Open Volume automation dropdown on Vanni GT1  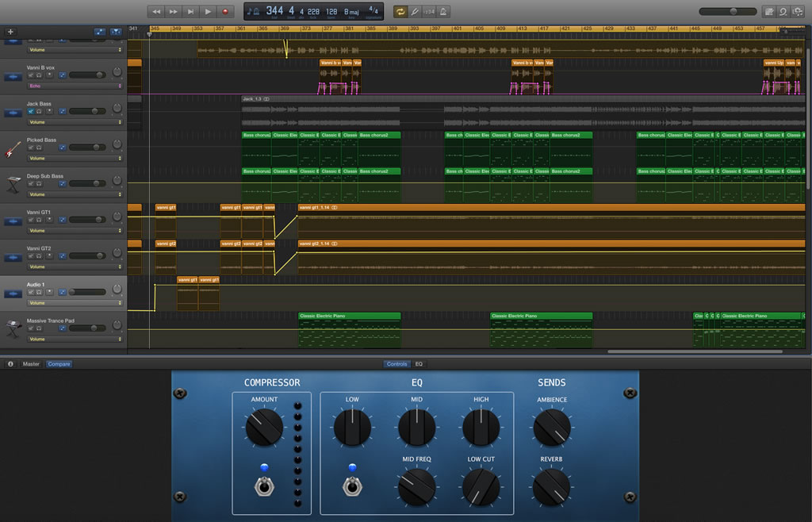tap(75, 231)
